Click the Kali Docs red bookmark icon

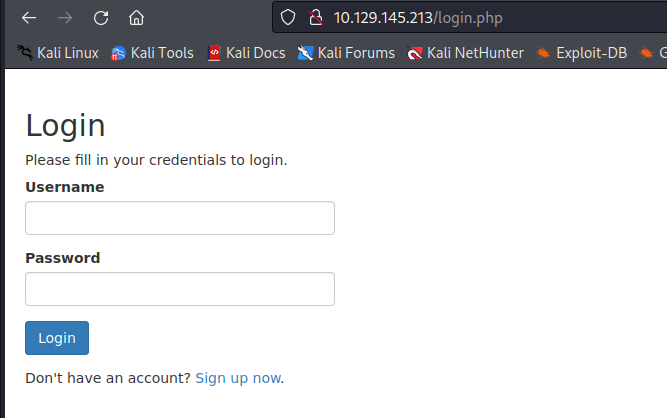coord(214,53)
